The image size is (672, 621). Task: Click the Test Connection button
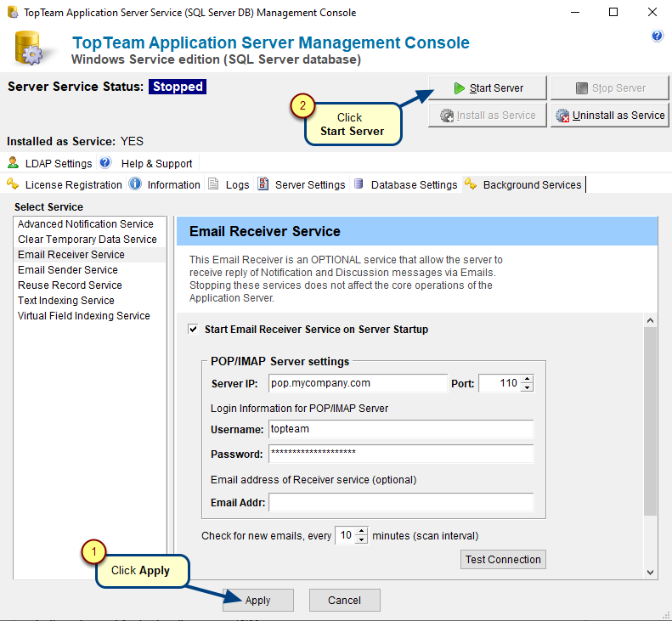(x=503, y=559)
